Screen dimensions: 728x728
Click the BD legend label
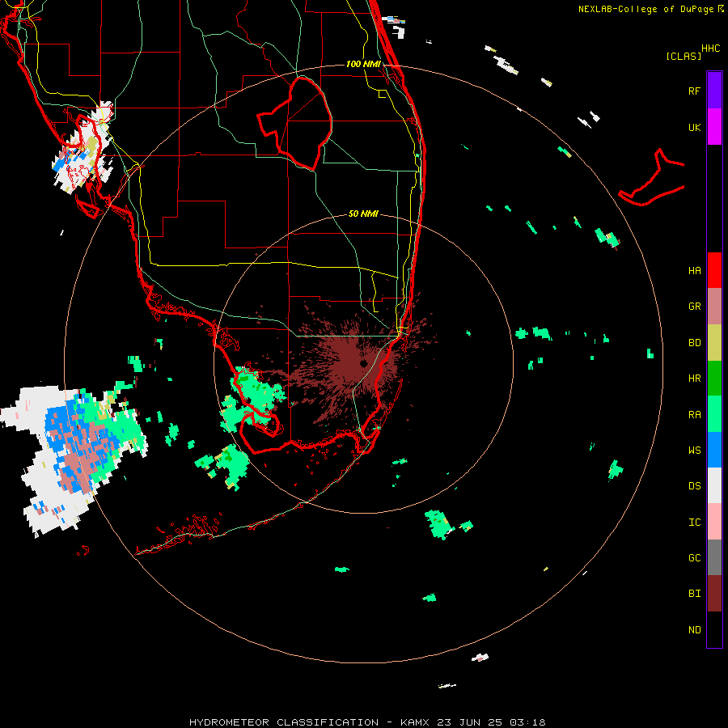(x=694, y=343)
